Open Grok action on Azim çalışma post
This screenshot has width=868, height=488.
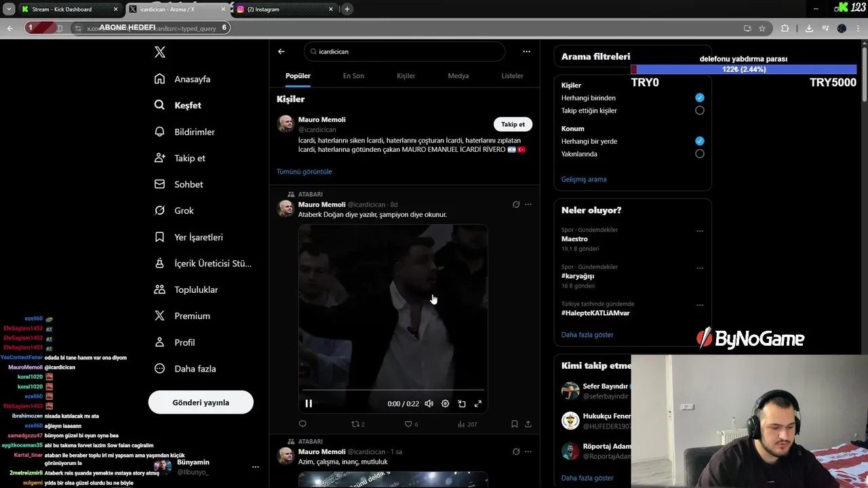[516, 452]
